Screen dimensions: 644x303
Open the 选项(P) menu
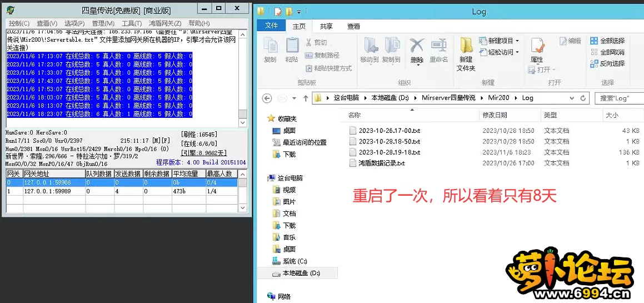coord(75,23)
